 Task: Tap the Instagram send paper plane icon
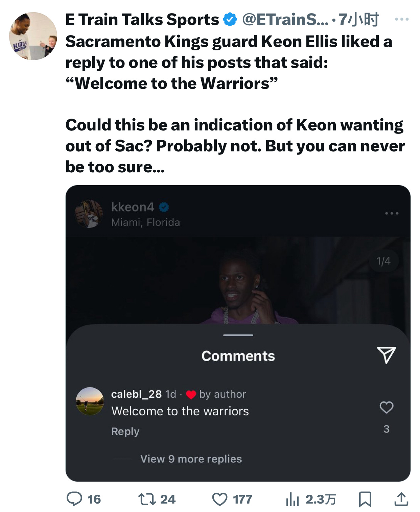tap(386, 355)
